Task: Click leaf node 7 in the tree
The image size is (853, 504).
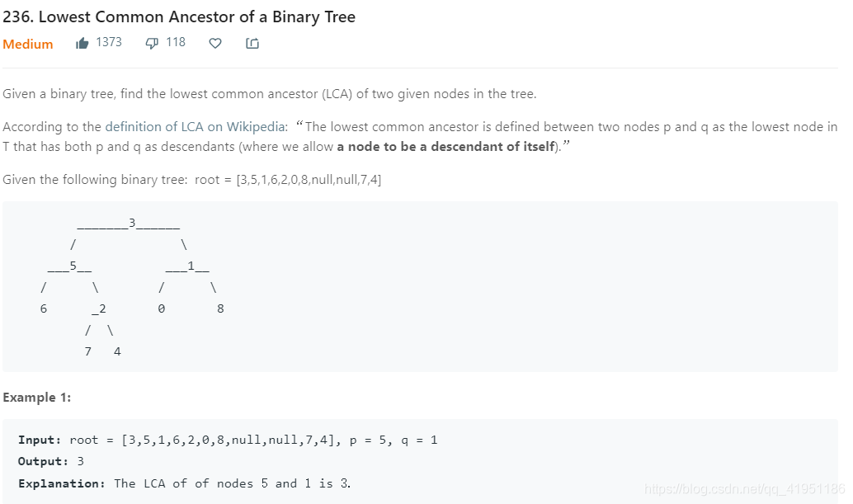Action: pos(87,351)
